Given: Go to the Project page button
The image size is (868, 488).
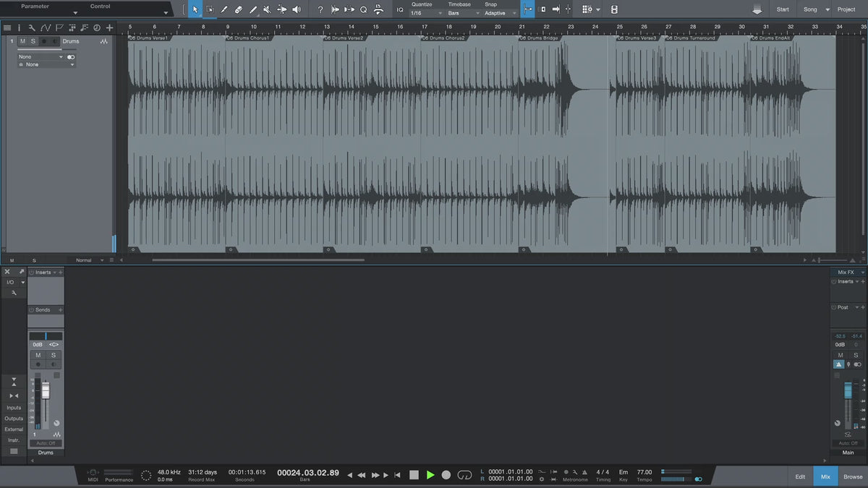Looking at the screenshot, I should [846, 9].
